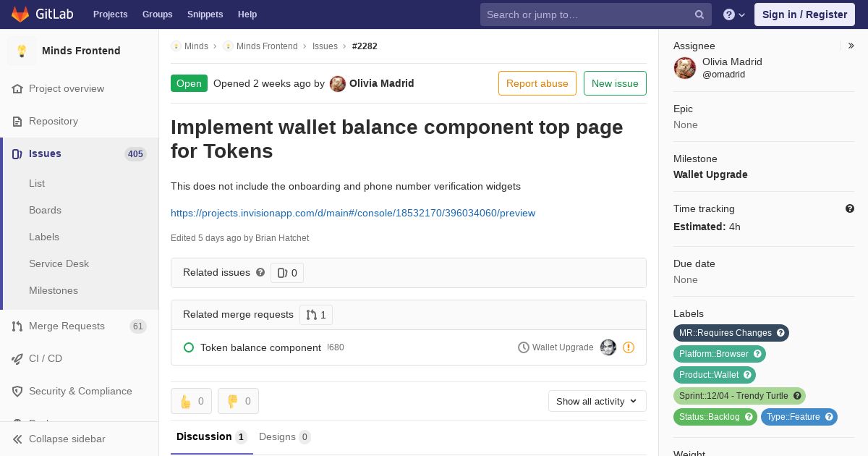This screenshot has height=456, width=868.
Task: Click the GitLab fox logo
Action: [20, 14]
